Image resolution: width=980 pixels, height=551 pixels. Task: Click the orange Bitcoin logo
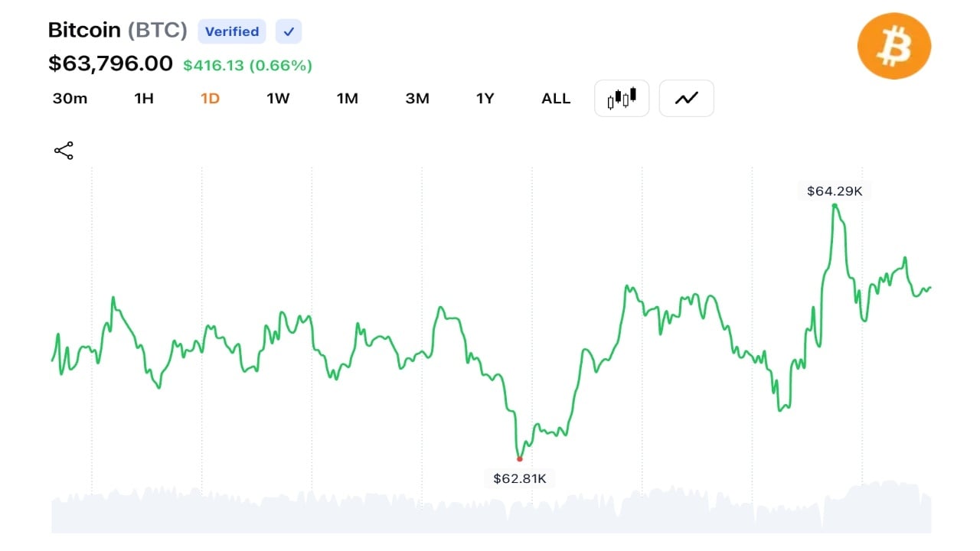point(893,46)
